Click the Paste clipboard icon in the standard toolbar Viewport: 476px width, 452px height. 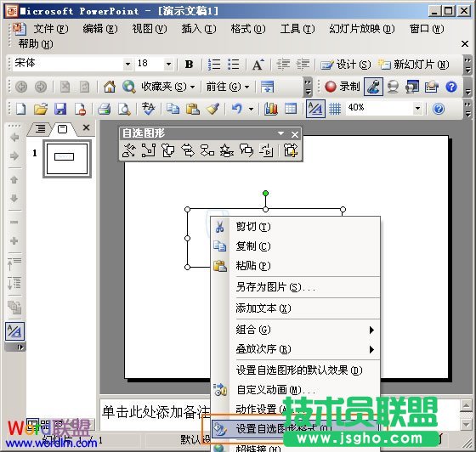coord(193,109)
